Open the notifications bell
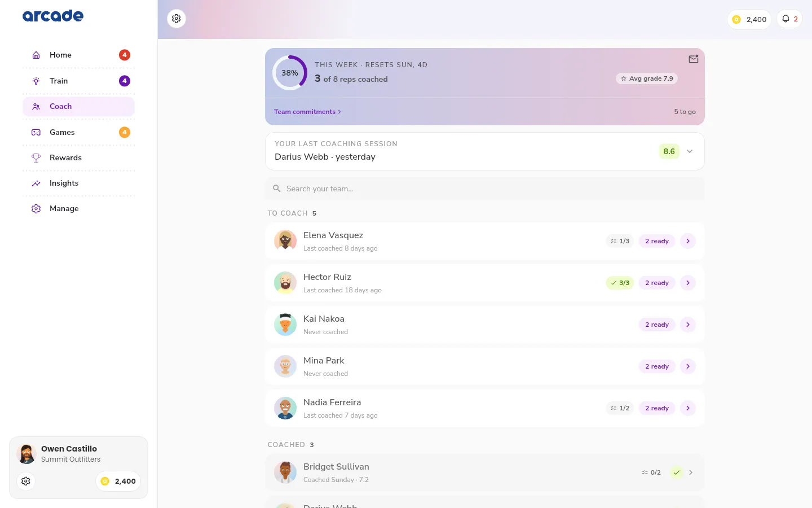This screenshot has width=812, height=508. click(789, 19)
